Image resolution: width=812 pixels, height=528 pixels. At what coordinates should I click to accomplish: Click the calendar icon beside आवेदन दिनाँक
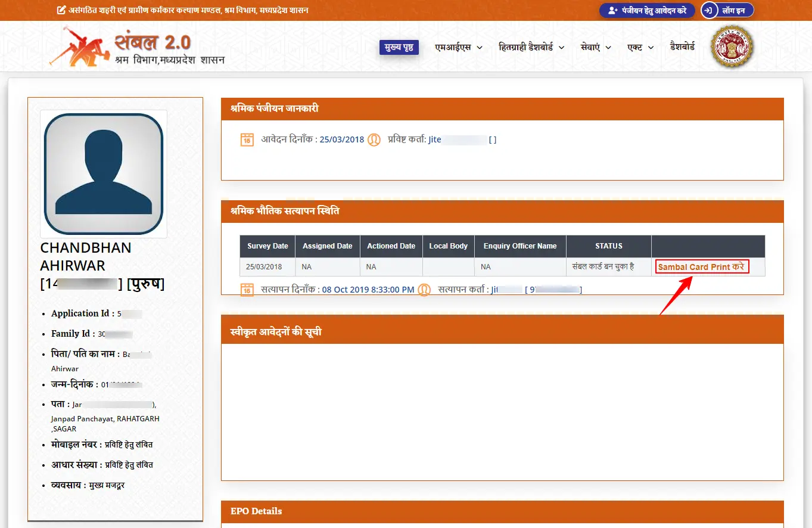click(247, 140)
